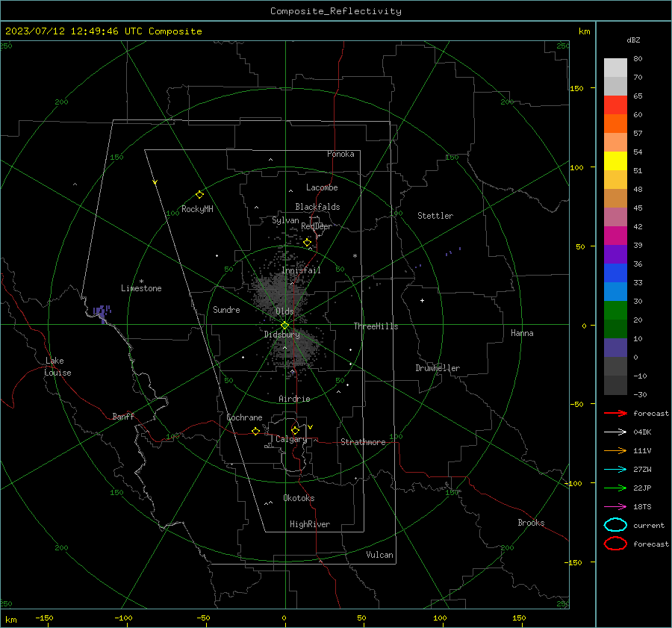Click yellow diamond marker above Calgary label
Viewport: 672px width, 628px height.
295,430
